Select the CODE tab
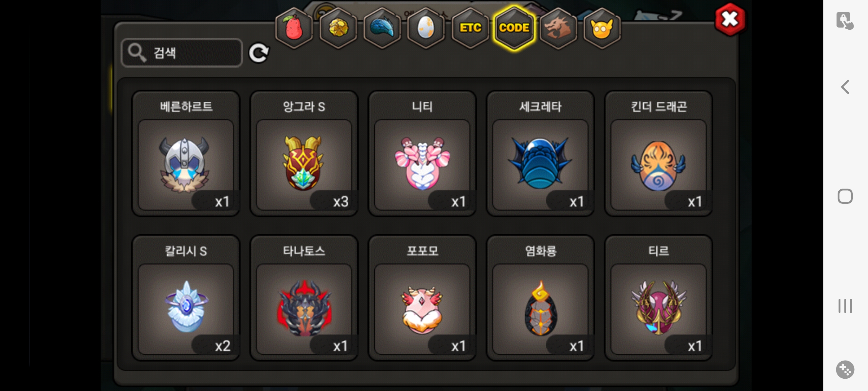This screenshot has height=391, width=868. coord(514,28)
